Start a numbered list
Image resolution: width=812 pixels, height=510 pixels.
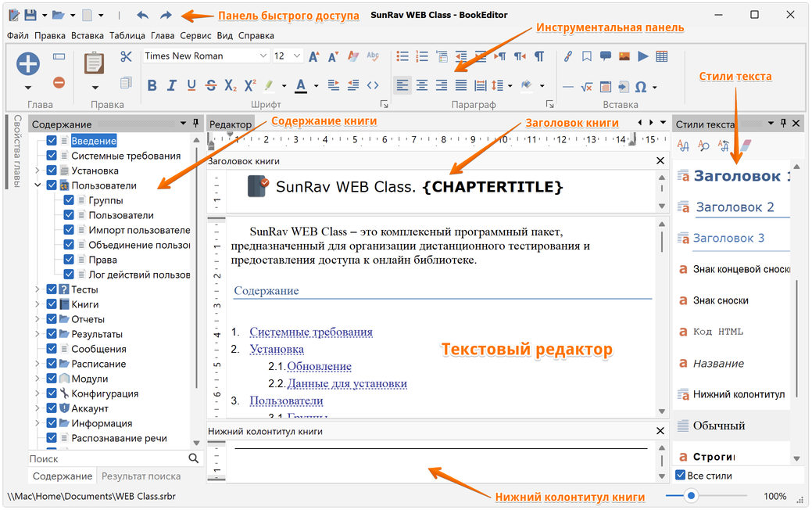pos(422,56)
